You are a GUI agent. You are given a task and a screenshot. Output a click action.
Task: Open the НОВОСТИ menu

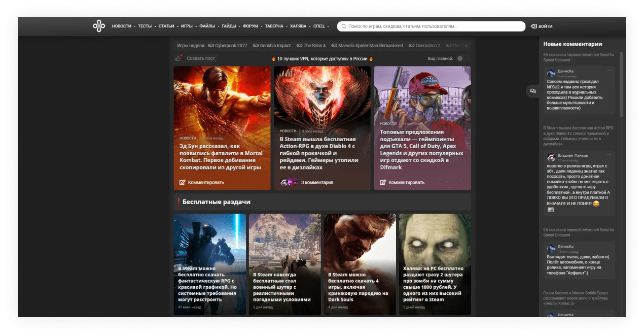(x=121, y=26)
